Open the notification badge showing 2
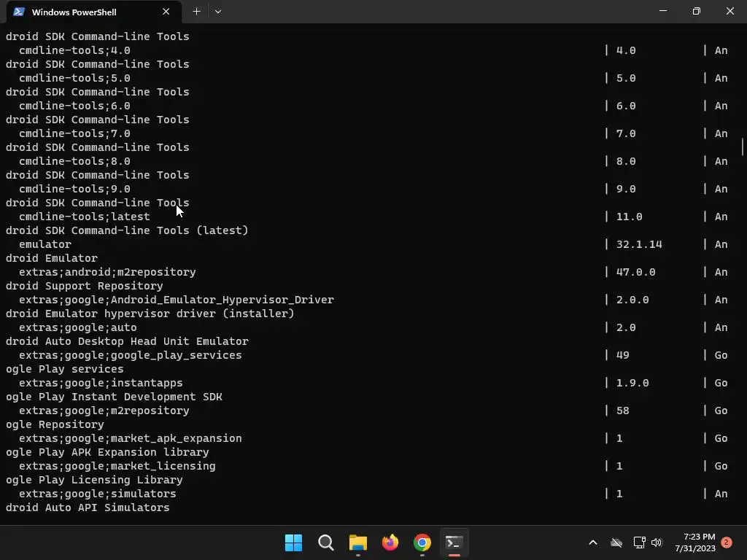This screenshot has width=747, height=560. [727, 542]
